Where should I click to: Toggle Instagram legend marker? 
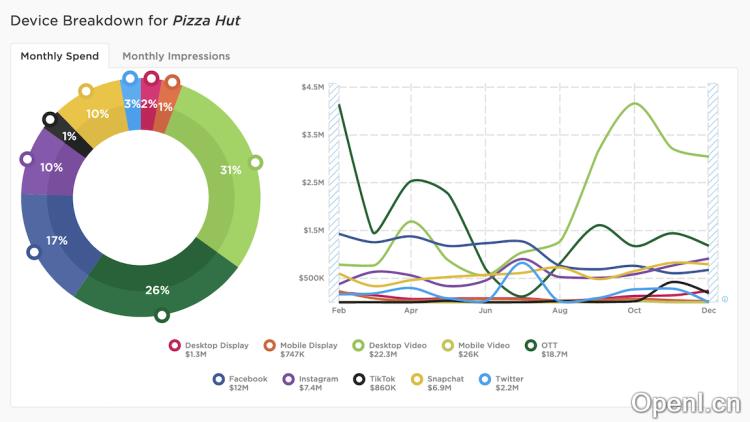click(288, 380)
